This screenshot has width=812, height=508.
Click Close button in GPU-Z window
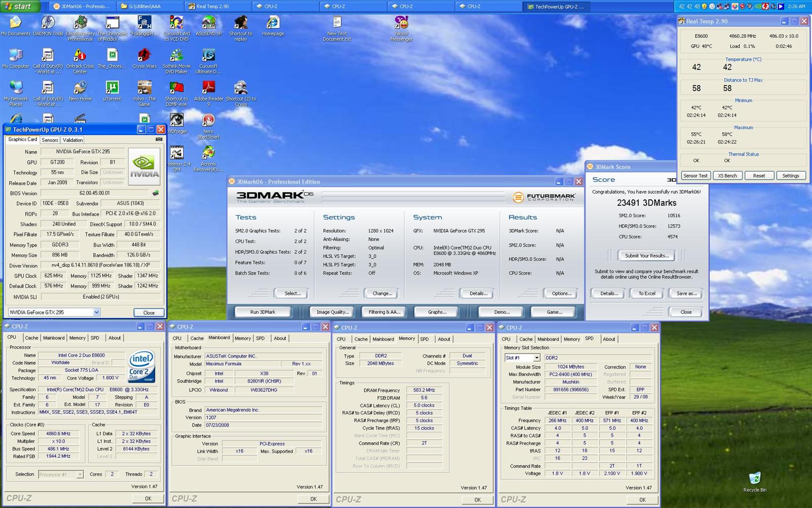(149, 313)
